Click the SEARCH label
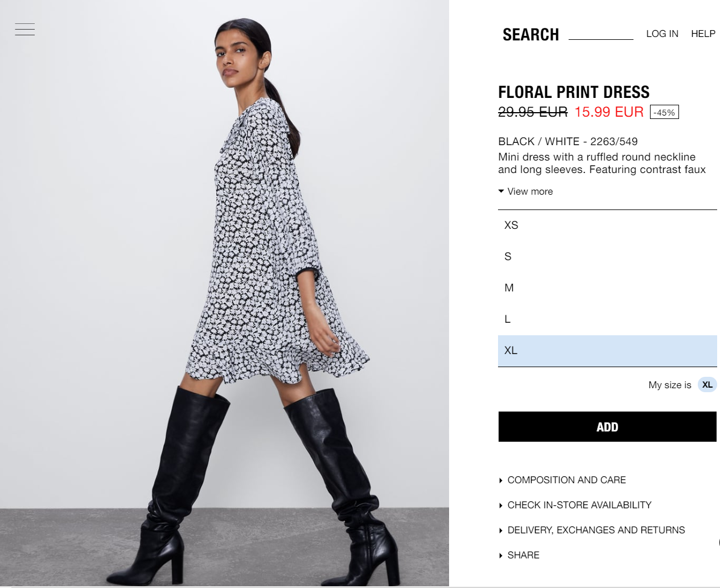The image size is (720, 588). click(x=530, y=35)
